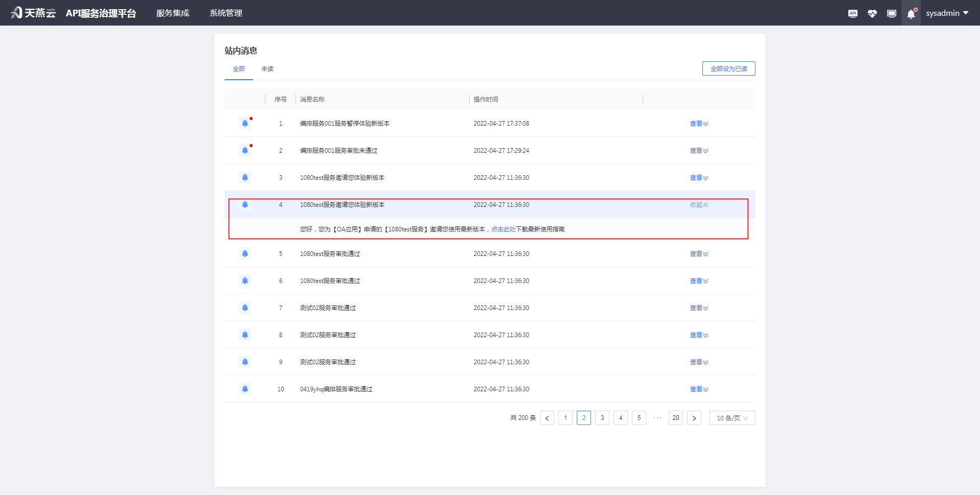Expand message 1 with 查看
980x495 pixels.
699,124
